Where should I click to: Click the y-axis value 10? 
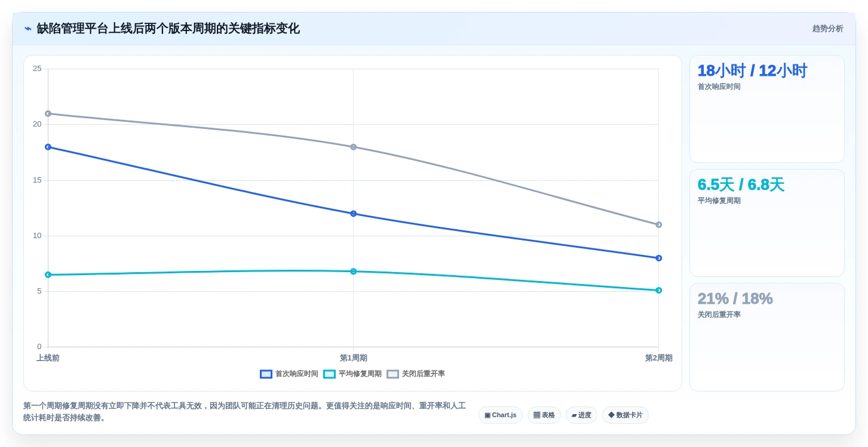[37, 236]
